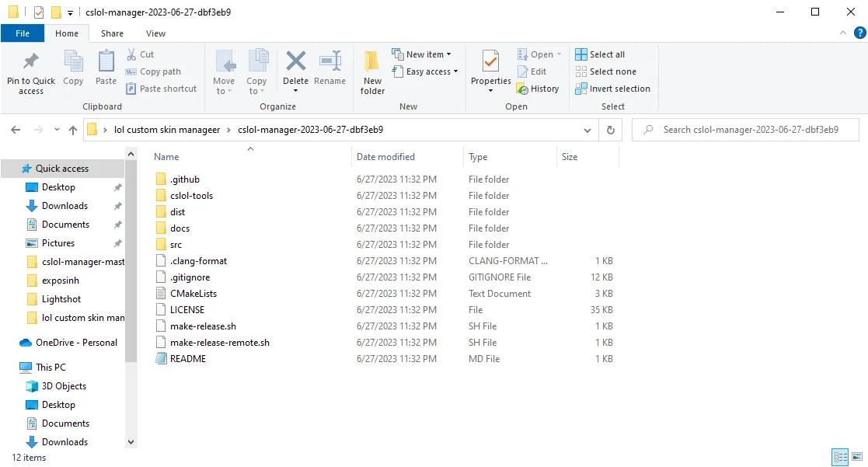Click Properties checkmark icon

(490, 61)
